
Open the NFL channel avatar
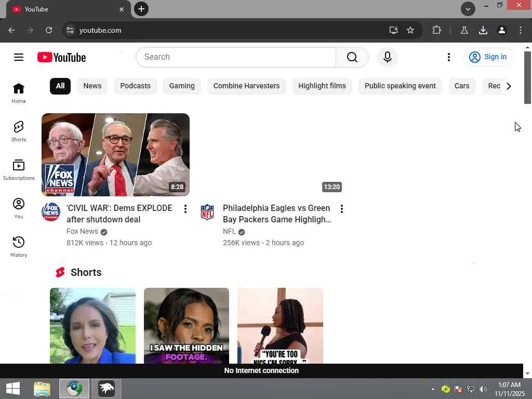click(x=207, y=212)
